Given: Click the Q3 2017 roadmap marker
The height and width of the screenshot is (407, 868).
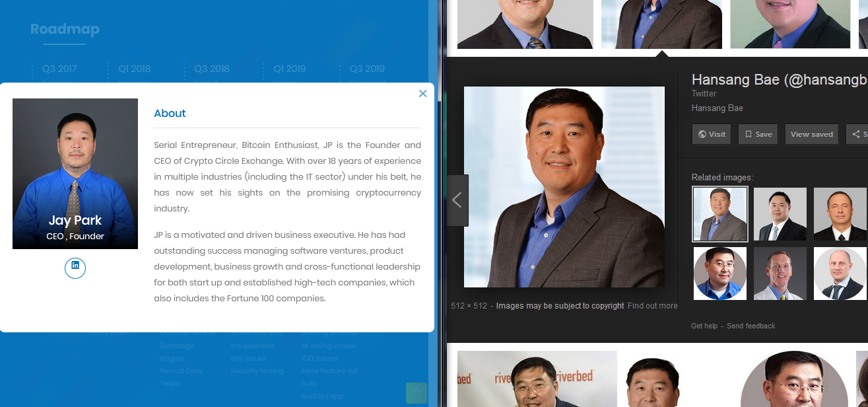Looking at the screenshot, I should [x=59, y=69].
